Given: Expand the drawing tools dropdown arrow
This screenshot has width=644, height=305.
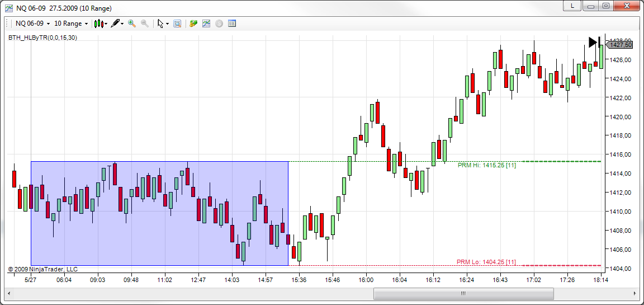Looking at the screenshot, I should click(122, 24).
